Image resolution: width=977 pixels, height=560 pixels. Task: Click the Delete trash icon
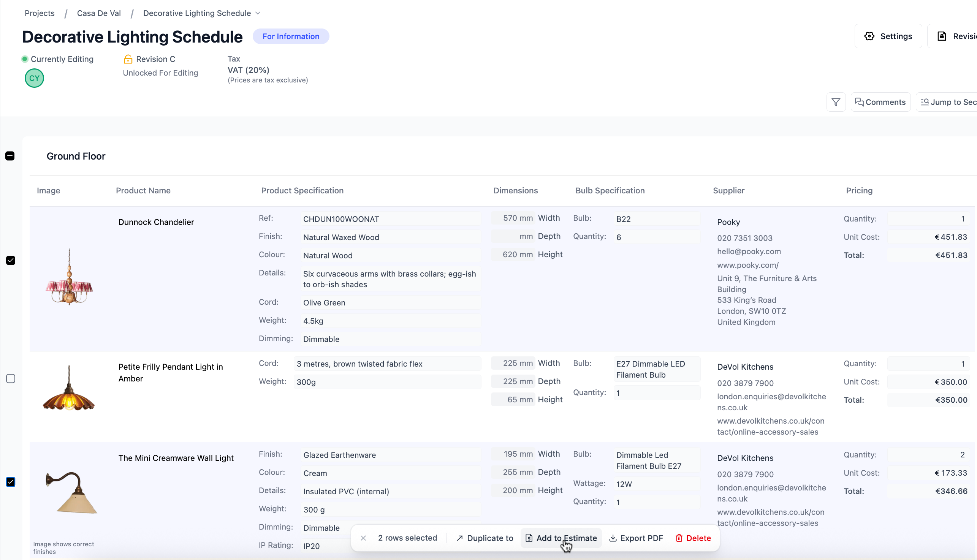point(679,538)
